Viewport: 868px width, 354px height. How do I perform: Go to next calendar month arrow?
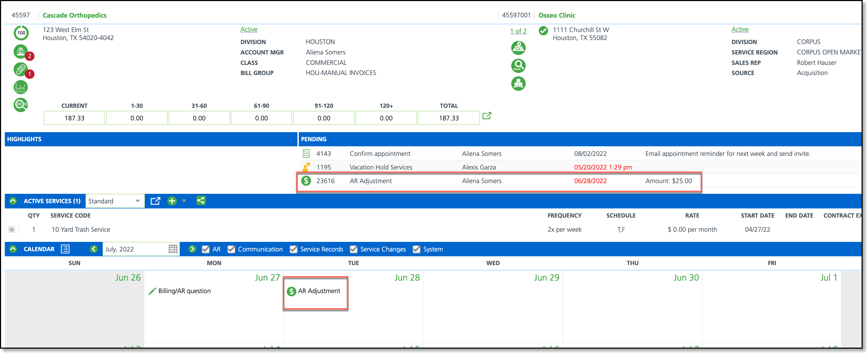(x=192, y=249)
